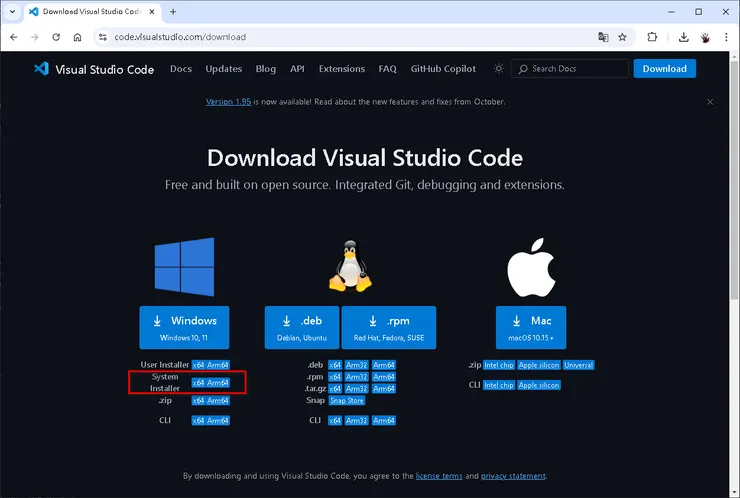Open the Version 1.95 link

(228, 102)
